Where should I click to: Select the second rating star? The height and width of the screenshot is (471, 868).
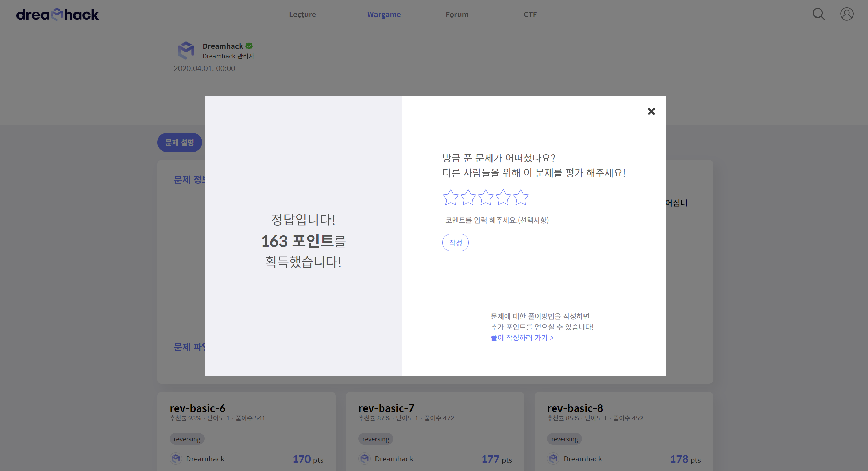point(468,198)
